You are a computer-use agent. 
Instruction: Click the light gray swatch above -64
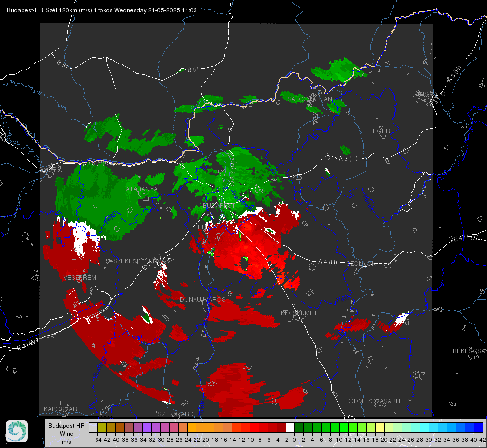93,427
